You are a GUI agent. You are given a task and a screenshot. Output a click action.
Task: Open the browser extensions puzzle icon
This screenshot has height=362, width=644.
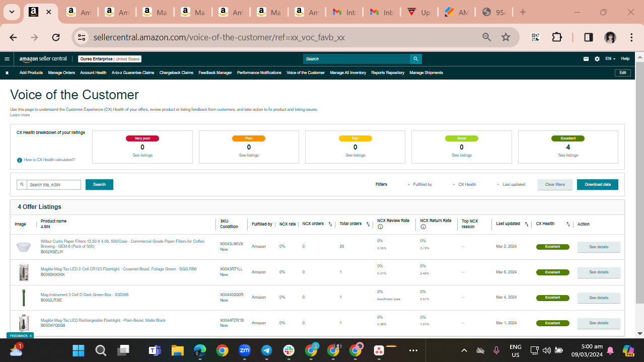click(x=556, y=37)
